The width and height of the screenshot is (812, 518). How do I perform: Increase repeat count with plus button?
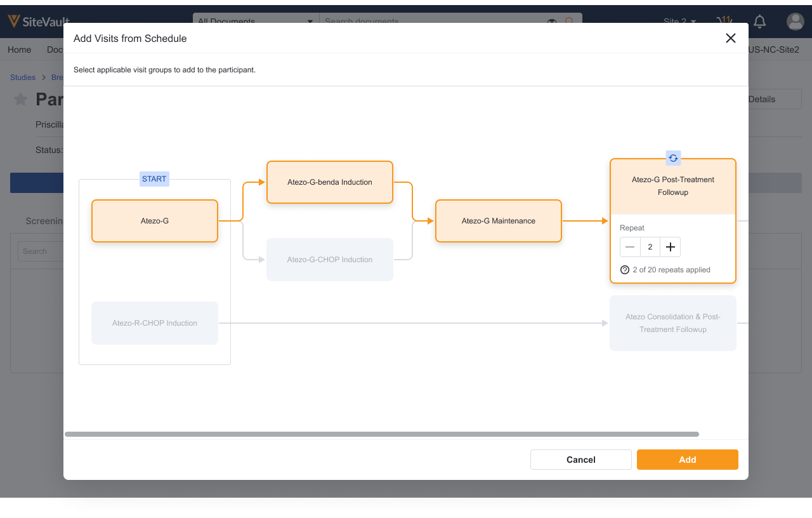(x=670, y=247)
